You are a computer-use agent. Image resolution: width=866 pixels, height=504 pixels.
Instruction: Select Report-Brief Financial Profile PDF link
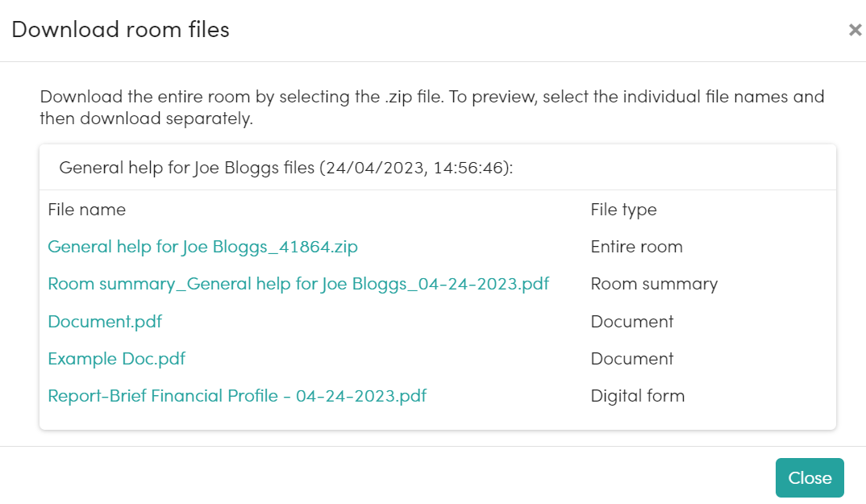point(237,396)
